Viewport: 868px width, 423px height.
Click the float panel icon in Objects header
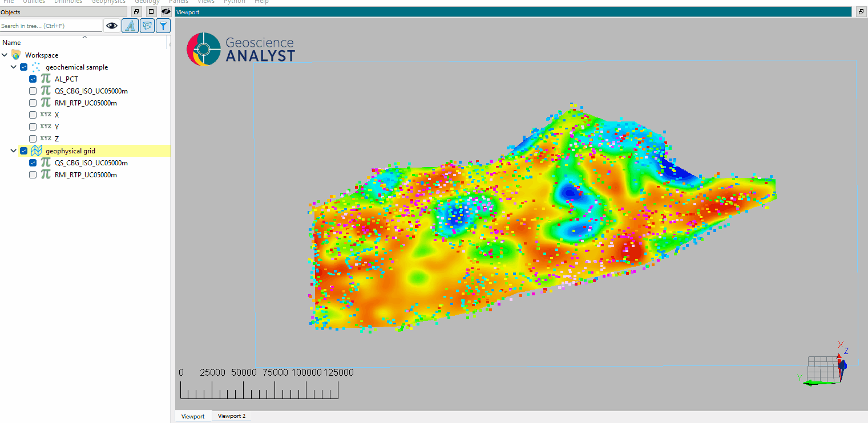(136, 12)
